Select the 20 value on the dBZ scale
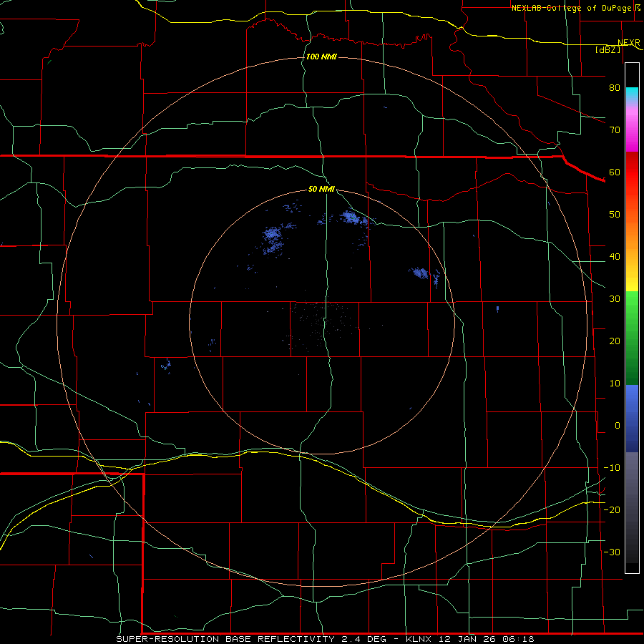Screen dimensions: 644x644 (x=615, y=341)
